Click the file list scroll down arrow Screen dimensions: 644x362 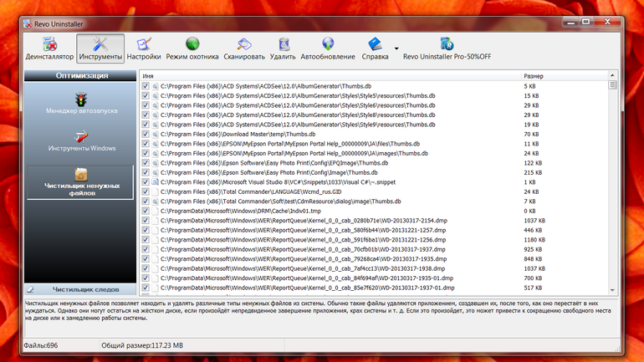pyautogui.click(x=612, y=290)
